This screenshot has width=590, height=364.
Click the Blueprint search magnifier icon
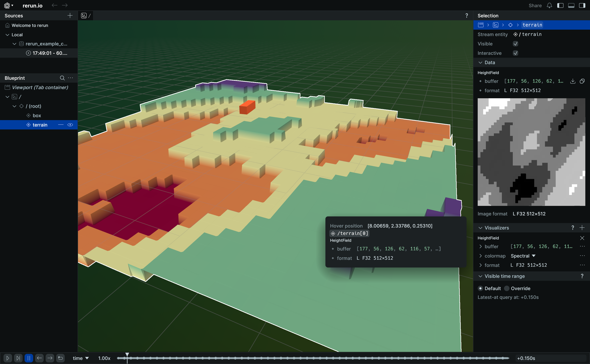tap(62, 78)
